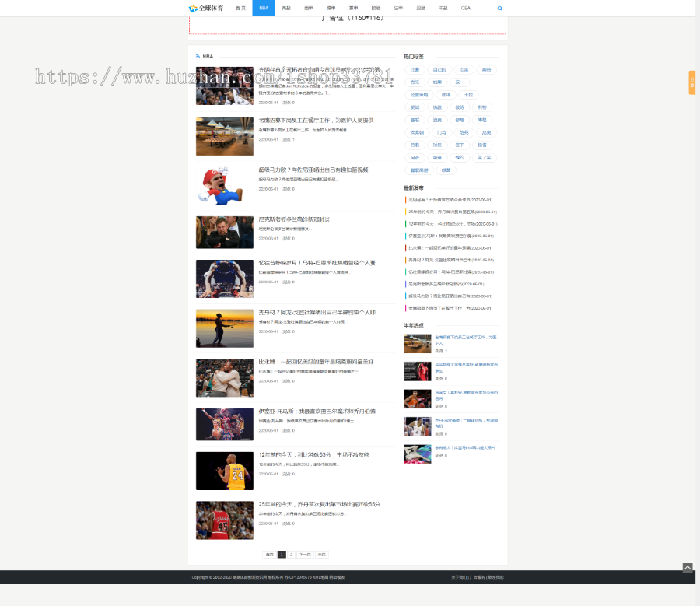Click the 下一页 next page button

304,555
